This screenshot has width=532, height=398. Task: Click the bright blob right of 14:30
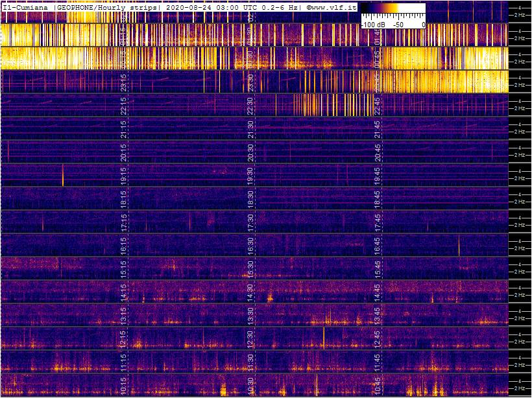270,299
